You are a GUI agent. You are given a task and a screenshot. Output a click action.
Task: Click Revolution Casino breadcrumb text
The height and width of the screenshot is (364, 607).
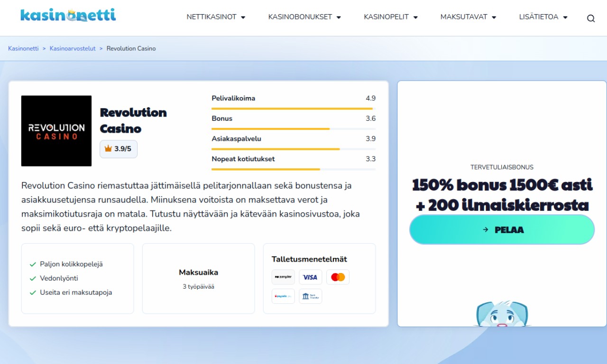(131, 48)
